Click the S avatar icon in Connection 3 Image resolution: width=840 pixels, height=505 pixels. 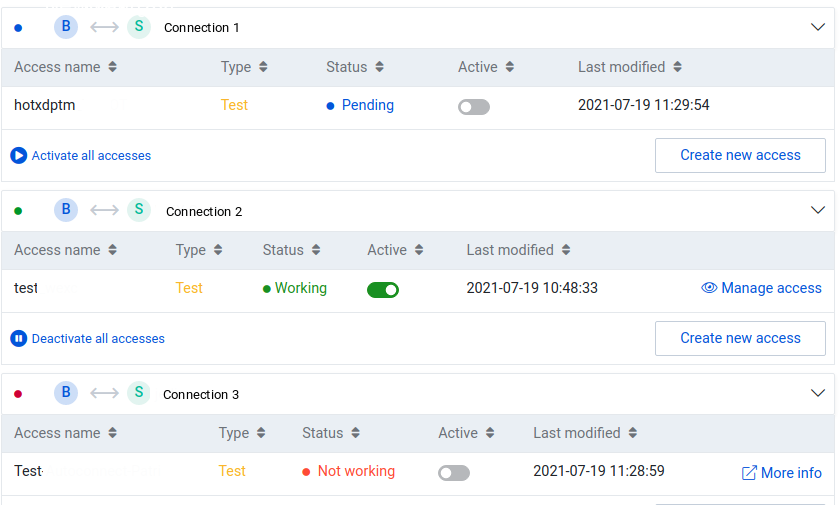point(139,393)
